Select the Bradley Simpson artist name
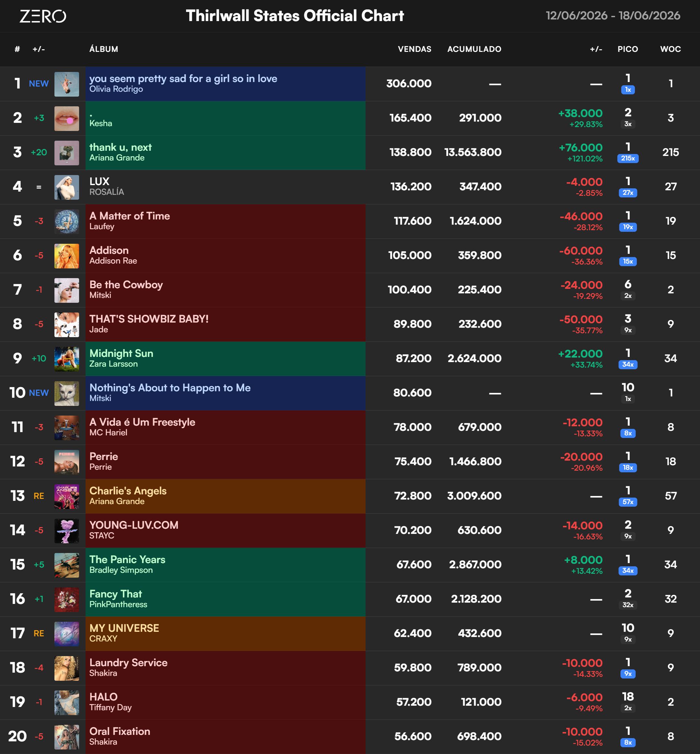The height and width of the screenshot is (754, 700). coord(121,570)
